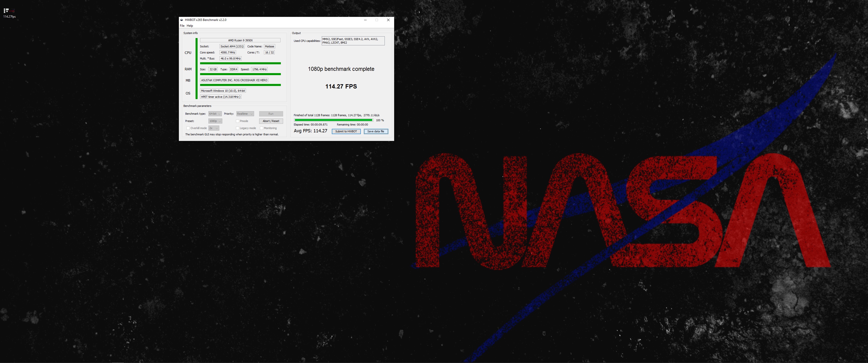Click the ROG CROSSHAIR VII HERO motherboard field

234,80
